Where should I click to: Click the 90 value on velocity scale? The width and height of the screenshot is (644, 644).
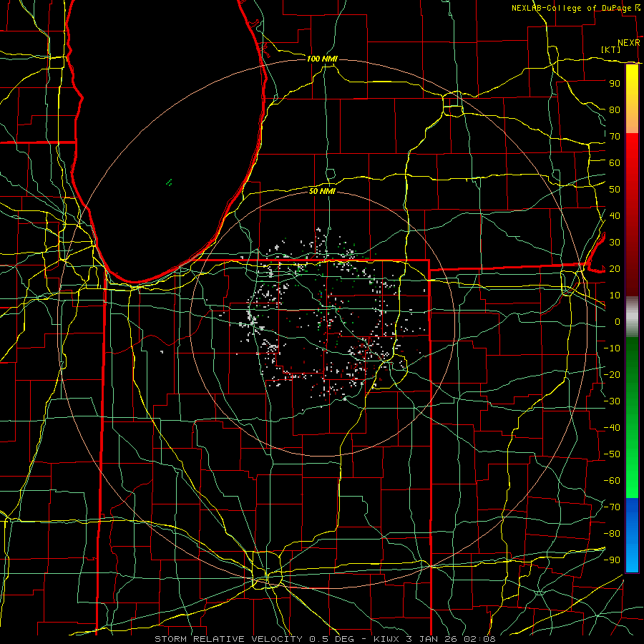click(615, 84)
